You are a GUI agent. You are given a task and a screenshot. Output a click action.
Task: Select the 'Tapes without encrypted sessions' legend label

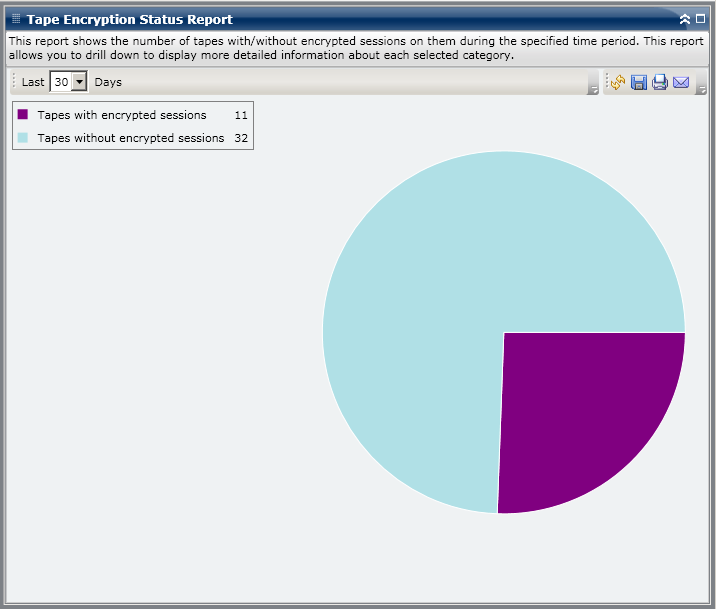[131, 138]
